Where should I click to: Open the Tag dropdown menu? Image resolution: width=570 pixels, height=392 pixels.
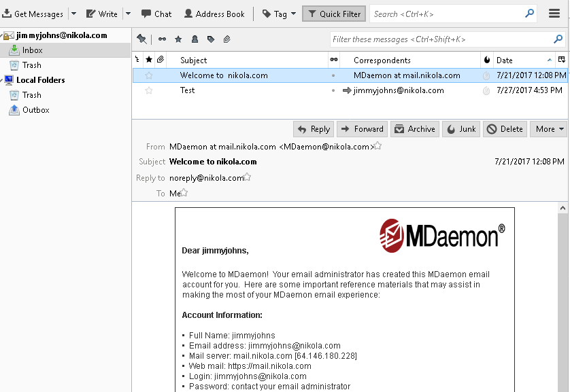[x=279, y=14]
